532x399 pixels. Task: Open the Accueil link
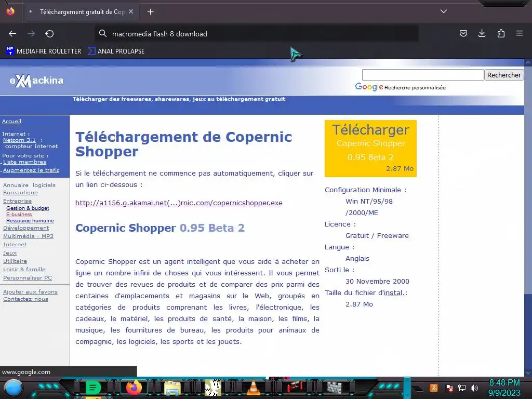tap(11, 122)
